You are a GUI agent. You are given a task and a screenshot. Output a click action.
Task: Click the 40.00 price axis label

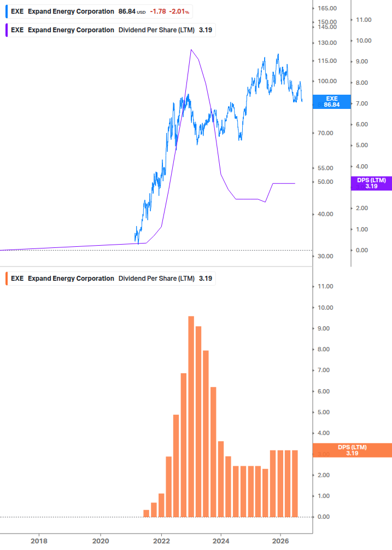325,215
